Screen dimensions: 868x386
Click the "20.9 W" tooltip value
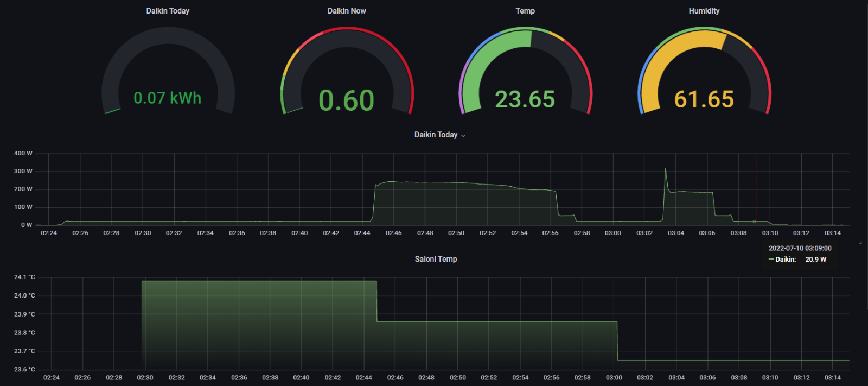pyautogui.click(x=816, y=260)
